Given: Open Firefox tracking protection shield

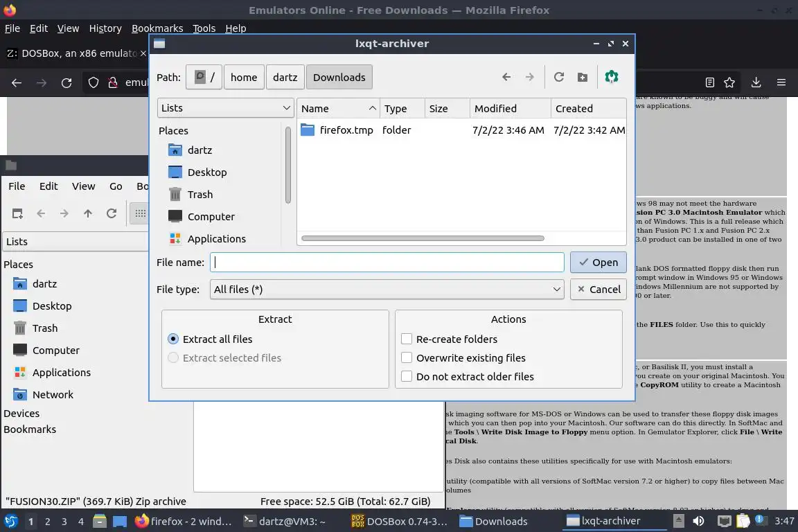Looking at the screenshot, I should click(x=93, y=82).
